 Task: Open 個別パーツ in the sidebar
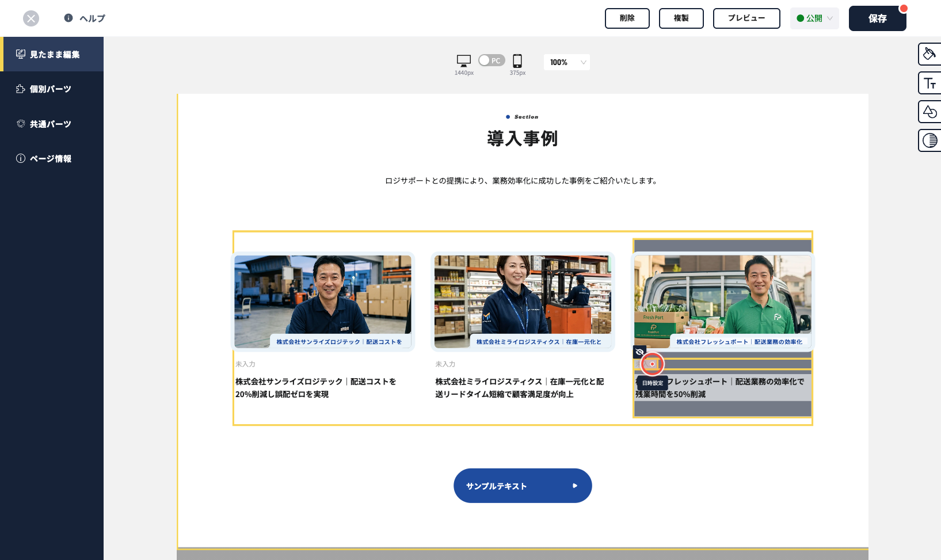52,89
